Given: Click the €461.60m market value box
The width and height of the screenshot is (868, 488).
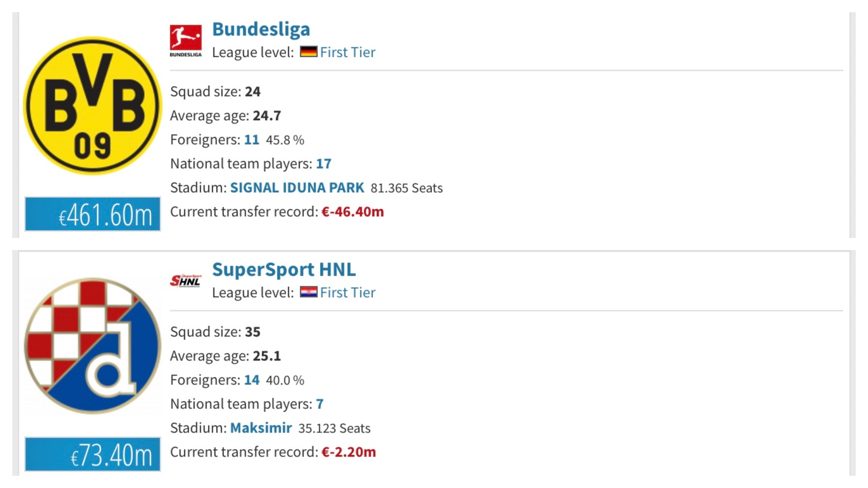Looking at the screenshot, I should tap(93, 214).
